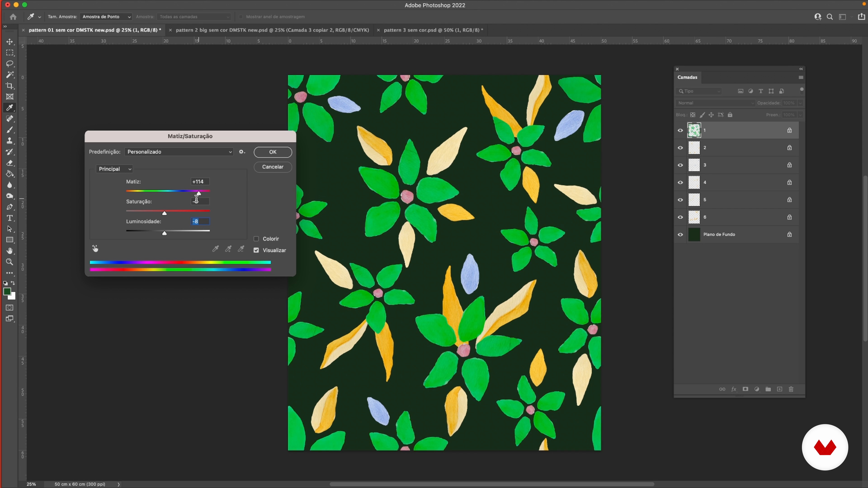Click the Cancelar button
This screenshot has height=488, width=868.
click(x=273, y=167)
